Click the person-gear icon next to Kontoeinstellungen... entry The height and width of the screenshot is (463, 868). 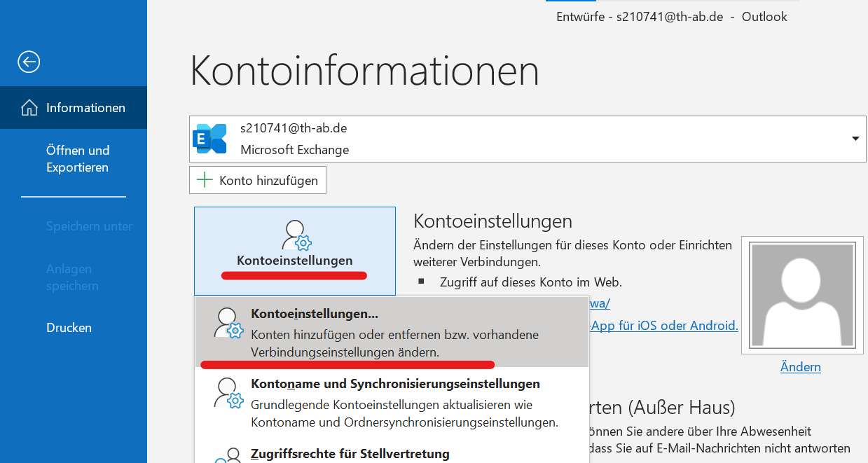point(228,323)
